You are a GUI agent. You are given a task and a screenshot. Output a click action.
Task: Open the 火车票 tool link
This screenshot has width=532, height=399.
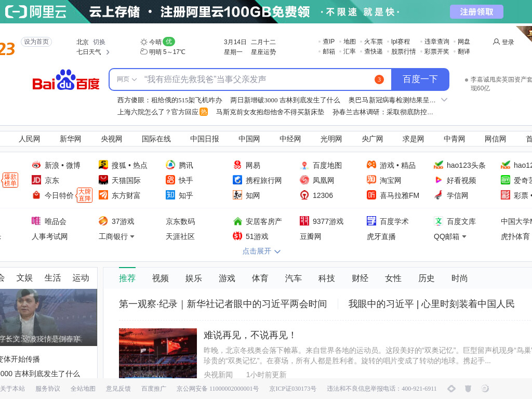click(x=373, y=42)
